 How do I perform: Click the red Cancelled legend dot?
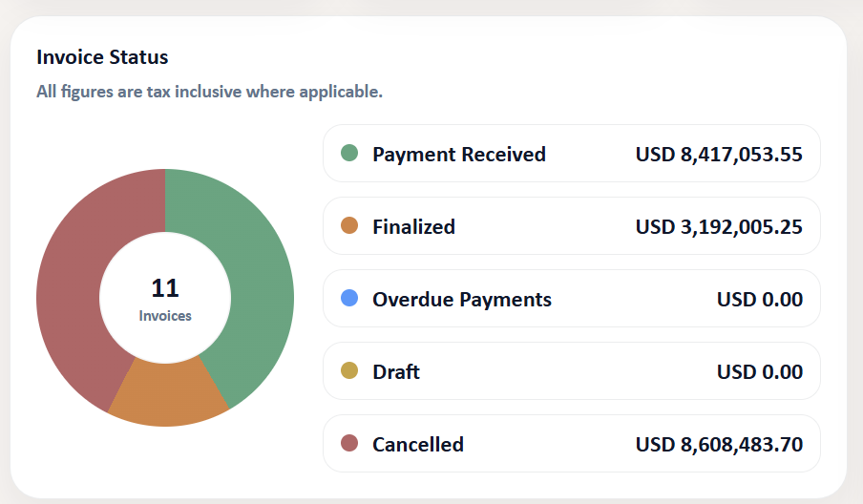349,443
